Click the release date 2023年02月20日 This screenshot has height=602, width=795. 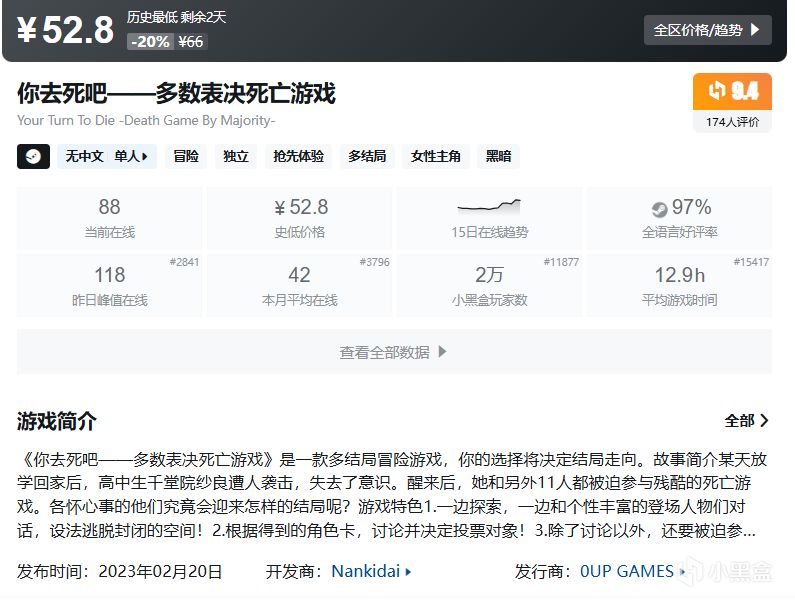point(160,572)
